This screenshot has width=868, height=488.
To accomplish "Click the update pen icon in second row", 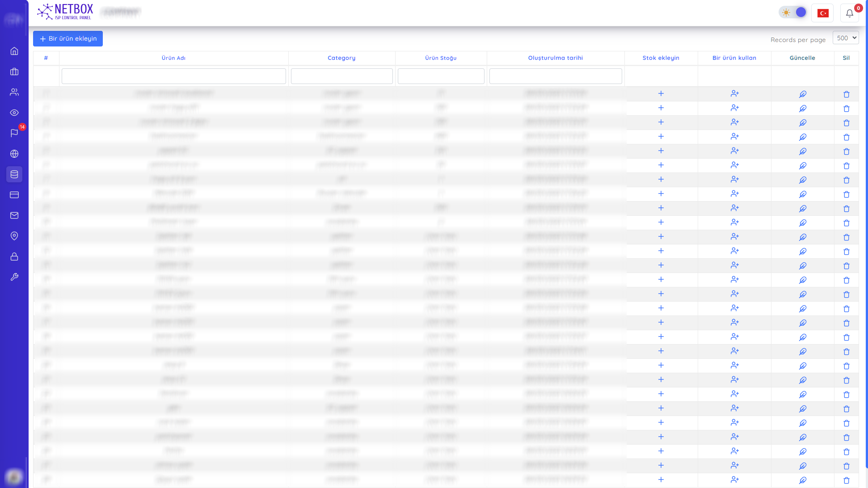I will 802,108.
